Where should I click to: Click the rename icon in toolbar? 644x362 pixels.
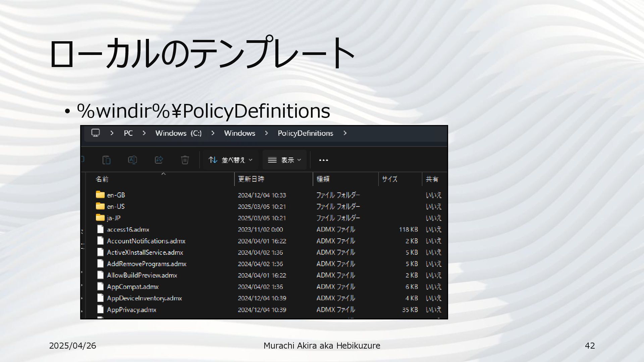(x=132, y=160)
